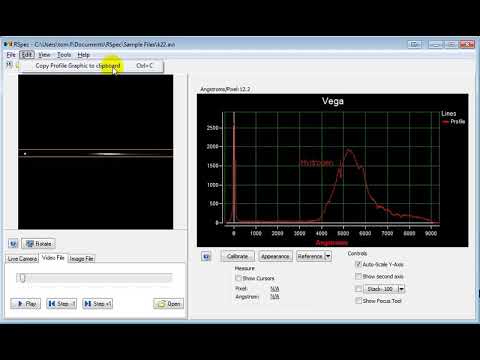Screen dimensions: 480x360
Task: Click the small blue icon left of Calibrate
Action: point(206,256)
